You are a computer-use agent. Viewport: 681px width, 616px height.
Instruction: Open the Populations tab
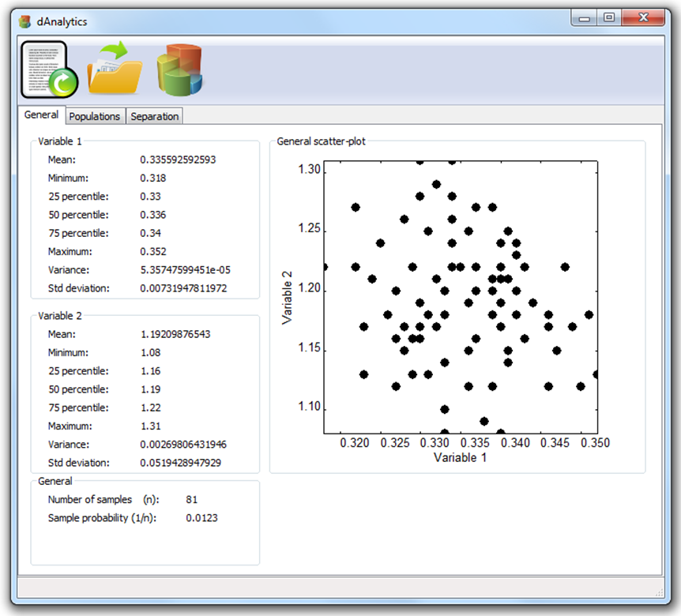[95, 116]
